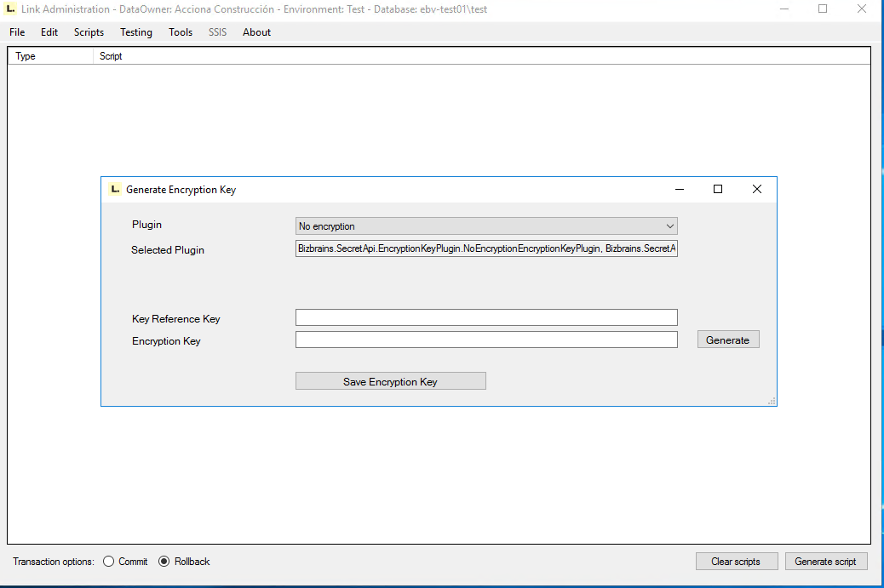Select the Rollback transaction option
The height and width of the screenshot is (588, 884).
point(164,562)
